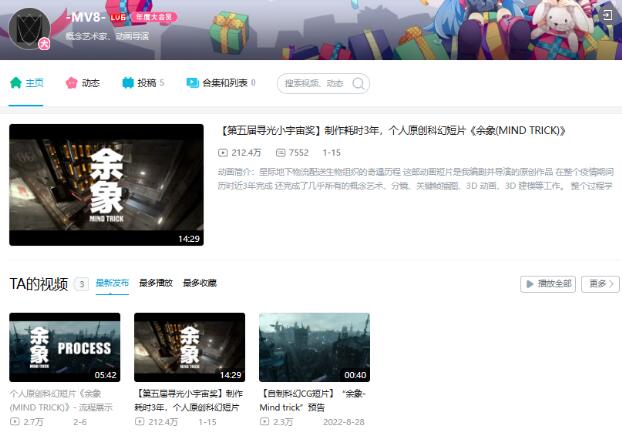Play the featured 余象 MIND TRICK thumbnail
Image resolution: width=622 pixels, height=433 pixels.
[x=106, y=185]
